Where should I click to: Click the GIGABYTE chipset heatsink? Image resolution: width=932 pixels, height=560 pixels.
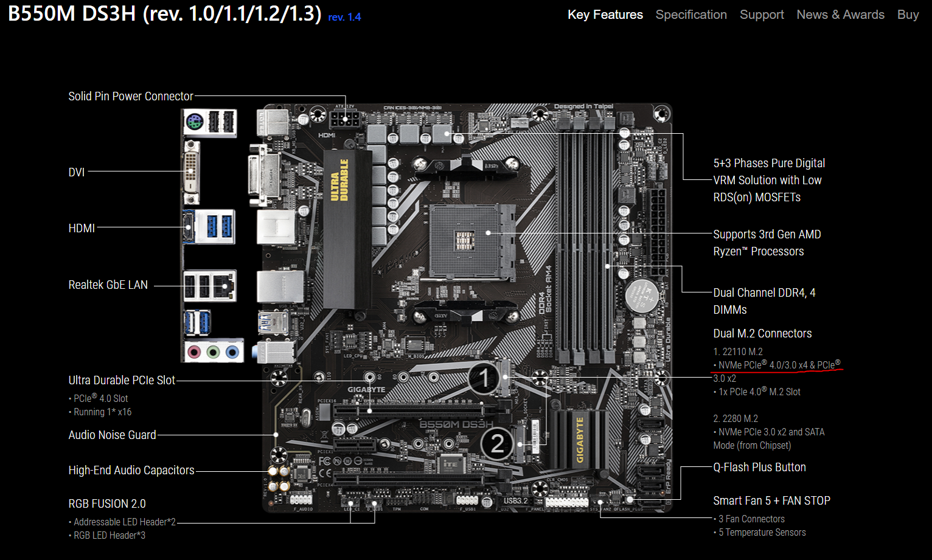point(580,439)
